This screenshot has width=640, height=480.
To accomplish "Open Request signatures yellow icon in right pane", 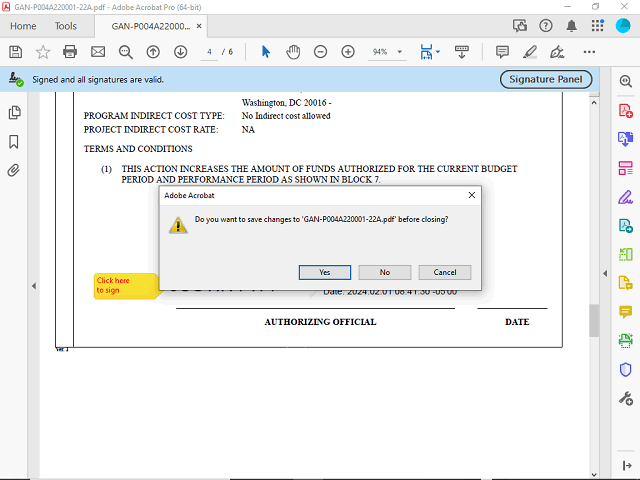I will (x=625, y=283).
